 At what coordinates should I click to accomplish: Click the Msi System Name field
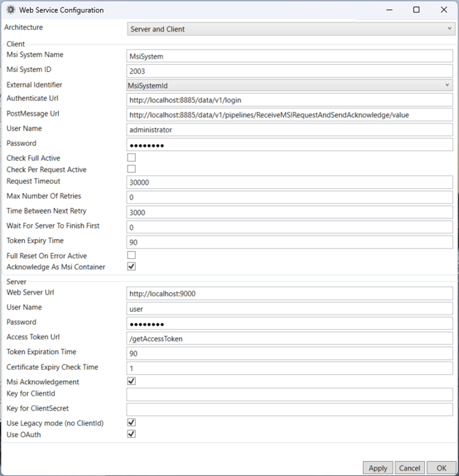pos(290,56)
